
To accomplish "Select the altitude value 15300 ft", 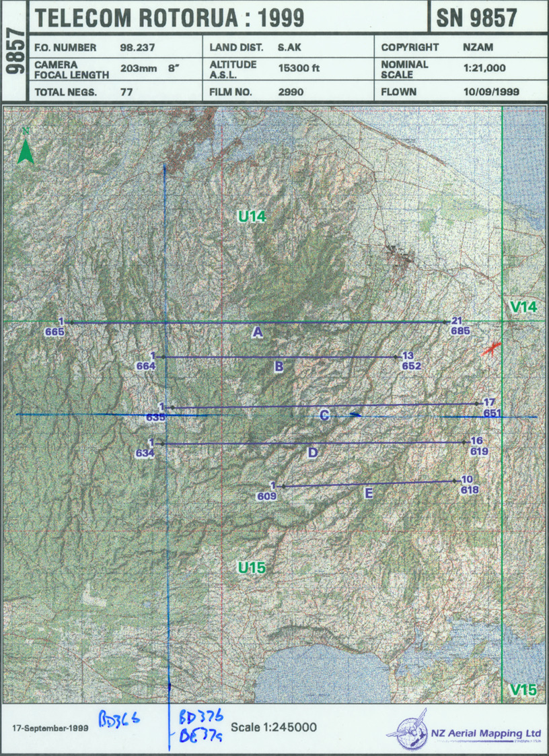I will 299,68.
